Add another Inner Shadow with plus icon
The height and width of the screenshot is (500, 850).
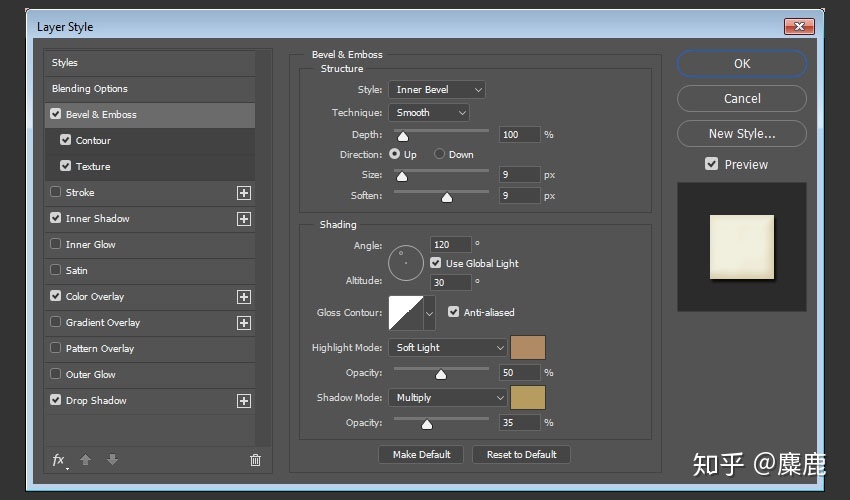point(244,219)
